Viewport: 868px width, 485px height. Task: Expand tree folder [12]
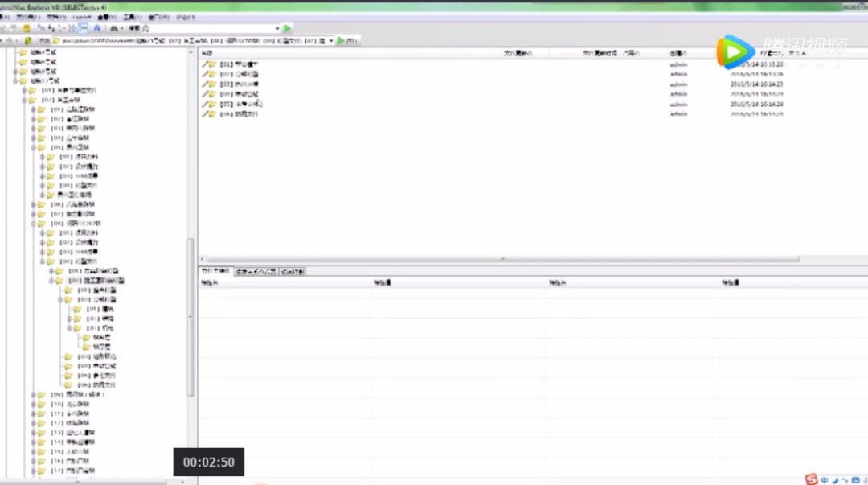(x=33, y=423)
